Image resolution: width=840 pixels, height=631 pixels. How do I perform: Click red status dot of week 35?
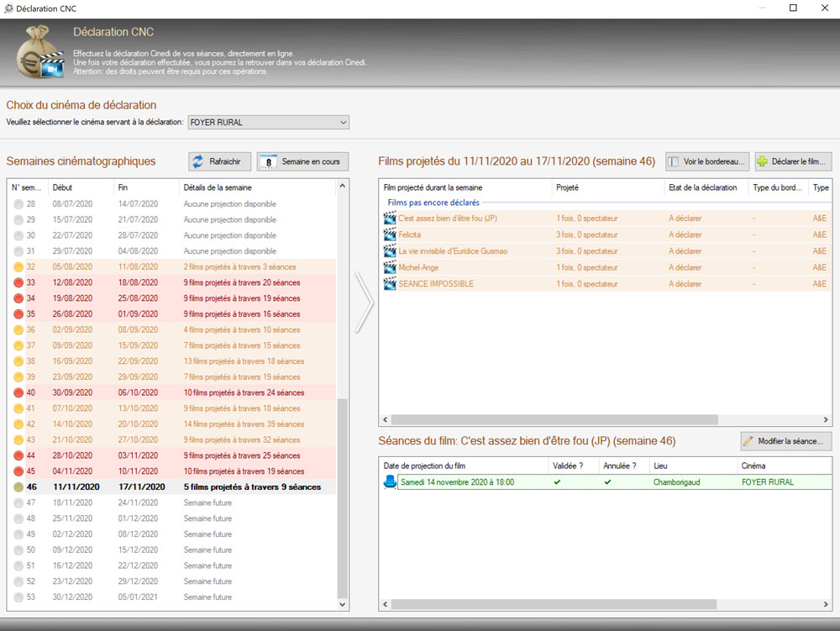tap(18, 314)
